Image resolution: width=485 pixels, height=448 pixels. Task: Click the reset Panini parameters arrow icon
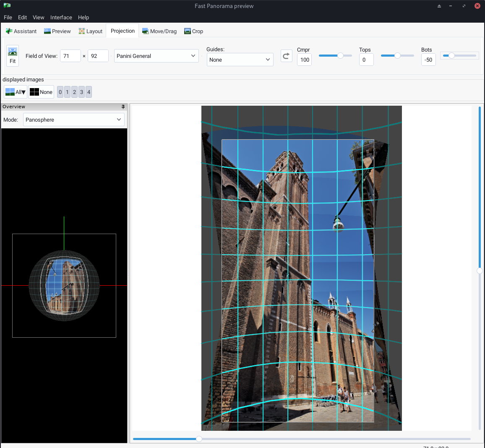pos(286,56)
